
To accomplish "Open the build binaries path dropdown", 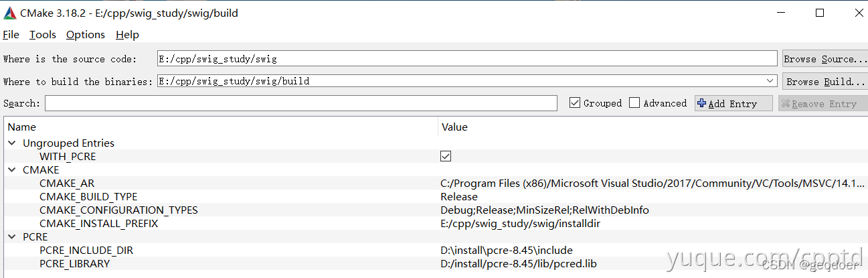I will pyautogui.click(x=771, y=81).
